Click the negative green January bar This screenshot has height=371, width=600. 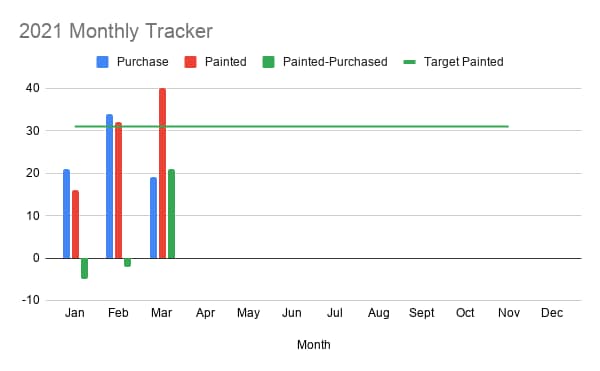tap(85, 268)
